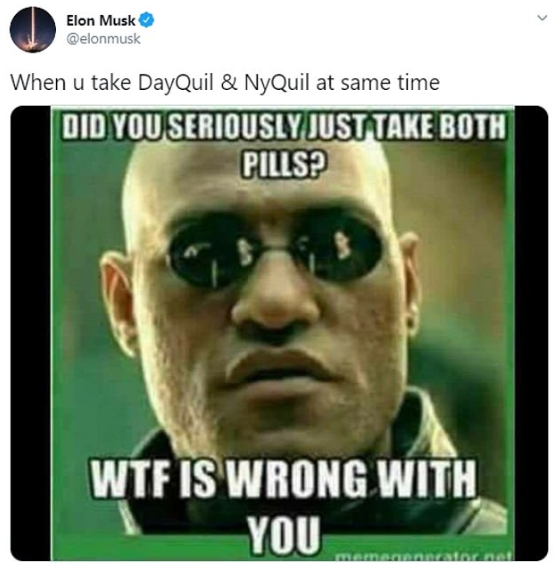Click the word DayQuil in the tweet

pos(176,83)
